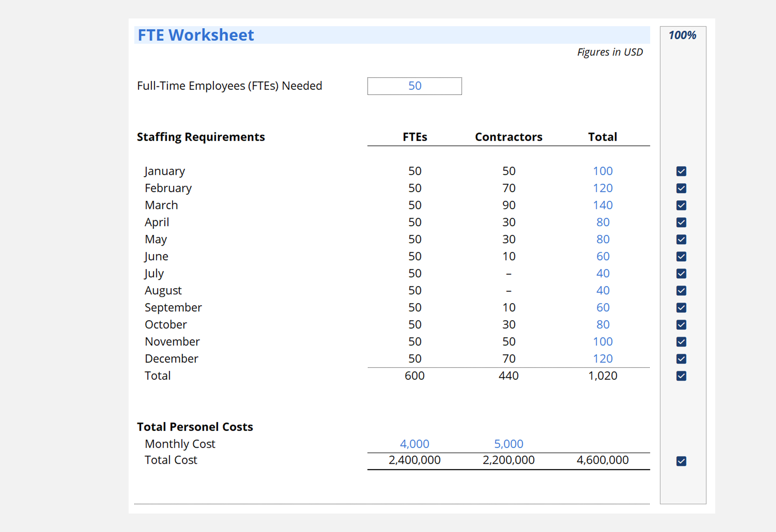Viewport: 776px width, 532px height.
Task: Click the 100% completion indicator
Action: (x=682, y=35)
